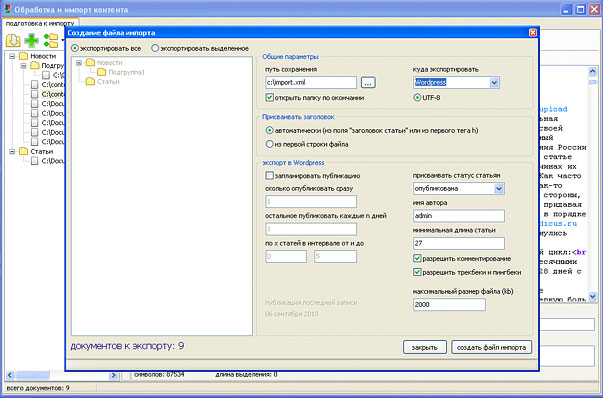Click 'создать файл импорта' button
This screenshot has width=603, height=398.
pos(491,347)
